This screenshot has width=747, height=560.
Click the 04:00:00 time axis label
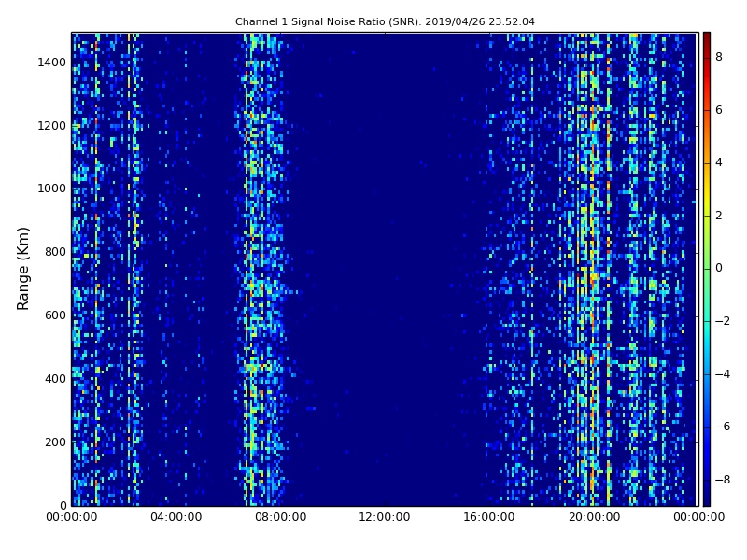click(176, 517)
